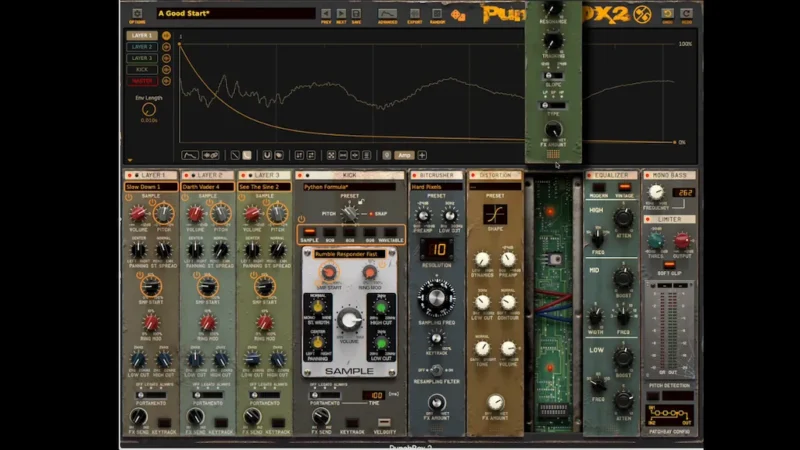This screenshot has height=450, width=800.
Task: Toggle the Layer 1 sample power icon
Action: (129, 197)
